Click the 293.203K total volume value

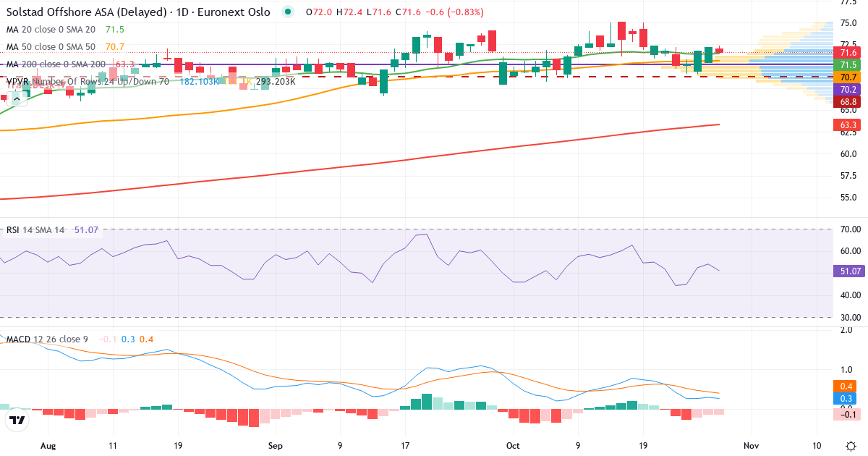click(276, 82)
